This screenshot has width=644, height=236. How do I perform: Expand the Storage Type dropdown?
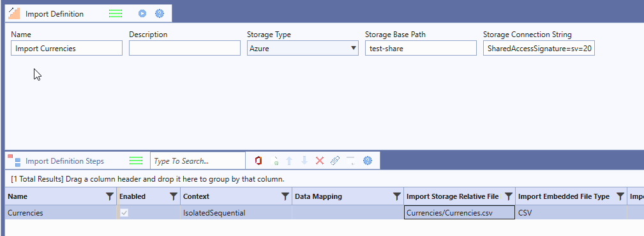(354, 48)
